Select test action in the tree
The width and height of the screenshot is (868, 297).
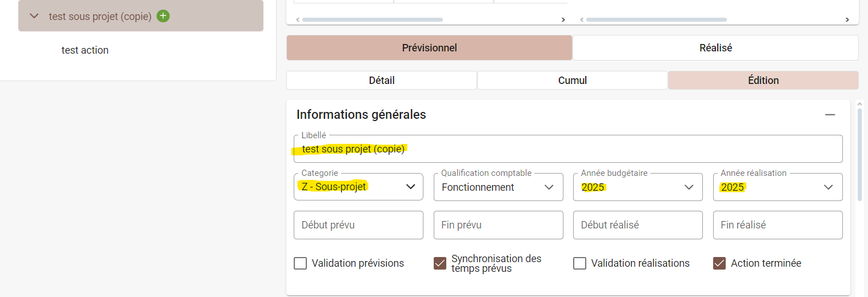(x=85, y=50)
